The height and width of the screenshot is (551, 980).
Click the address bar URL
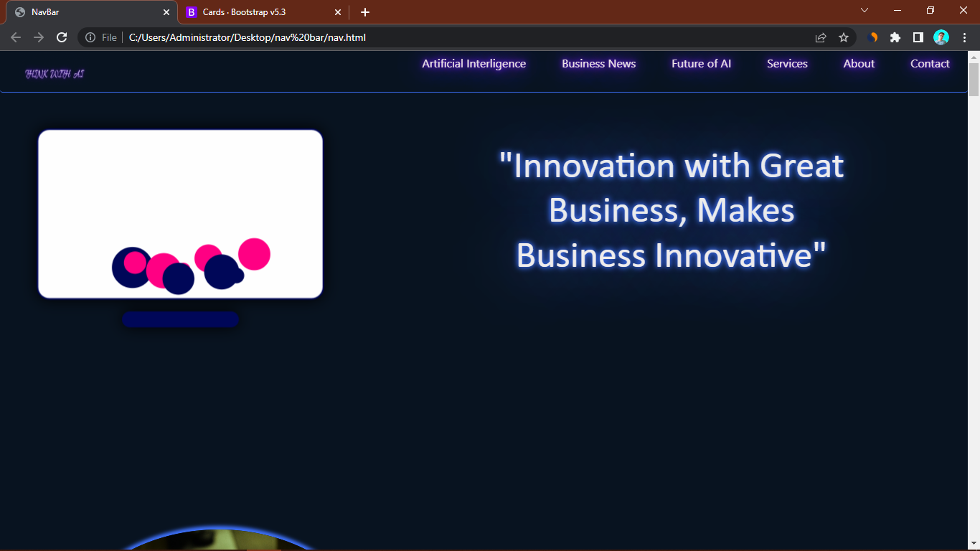click(248, 37)
